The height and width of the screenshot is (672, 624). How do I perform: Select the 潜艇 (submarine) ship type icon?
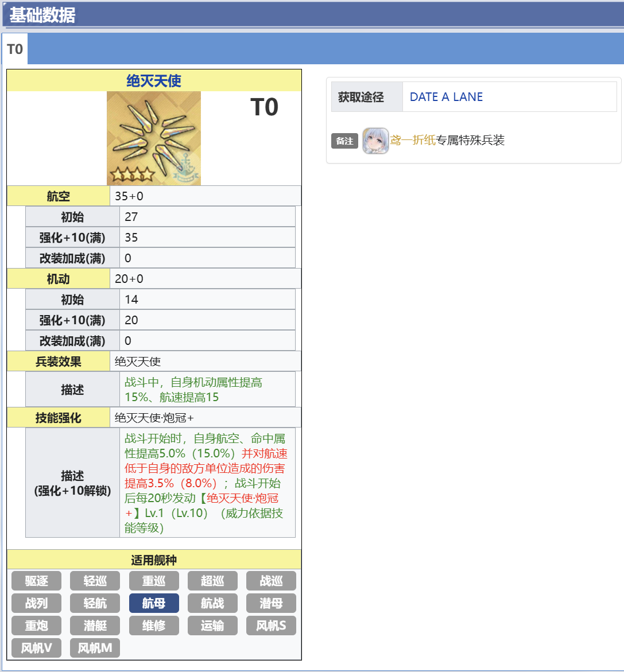(x=95, y=626)
